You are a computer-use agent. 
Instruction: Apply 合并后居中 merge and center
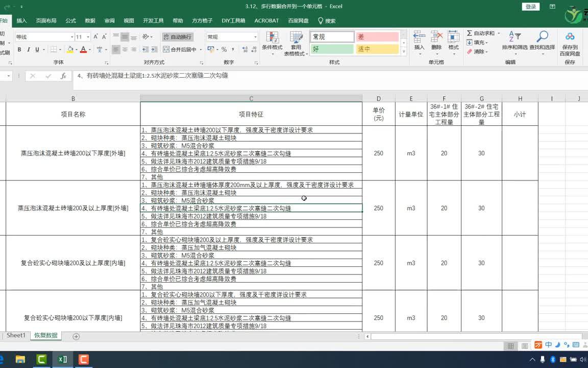(178, 50)
